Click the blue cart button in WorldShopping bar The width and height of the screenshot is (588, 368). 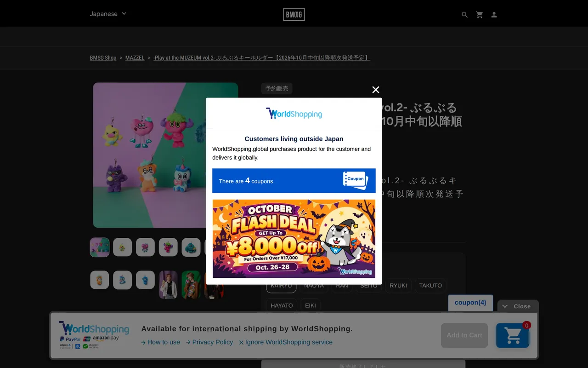coord(513,335)
